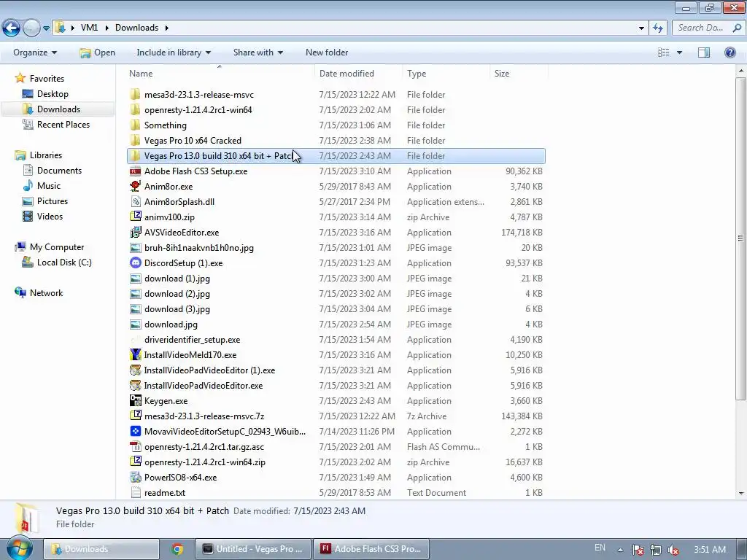Screen dimensions: 747x560
Task: Click the Open toolbar button
Action: click(98, 52)
